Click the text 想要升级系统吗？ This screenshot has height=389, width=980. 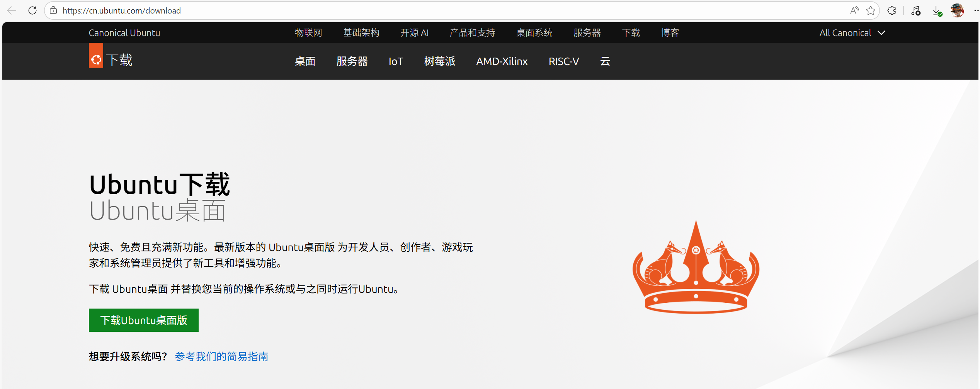[128, 357]
